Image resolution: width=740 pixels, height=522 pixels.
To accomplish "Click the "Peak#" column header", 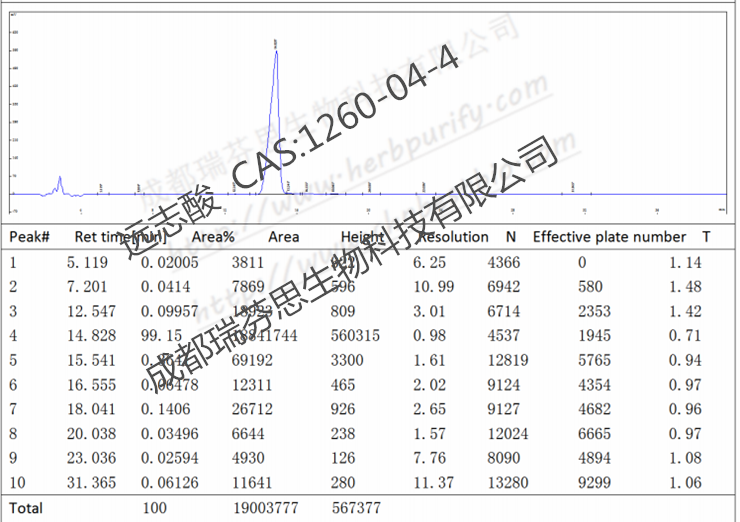I will coord(30,237).
